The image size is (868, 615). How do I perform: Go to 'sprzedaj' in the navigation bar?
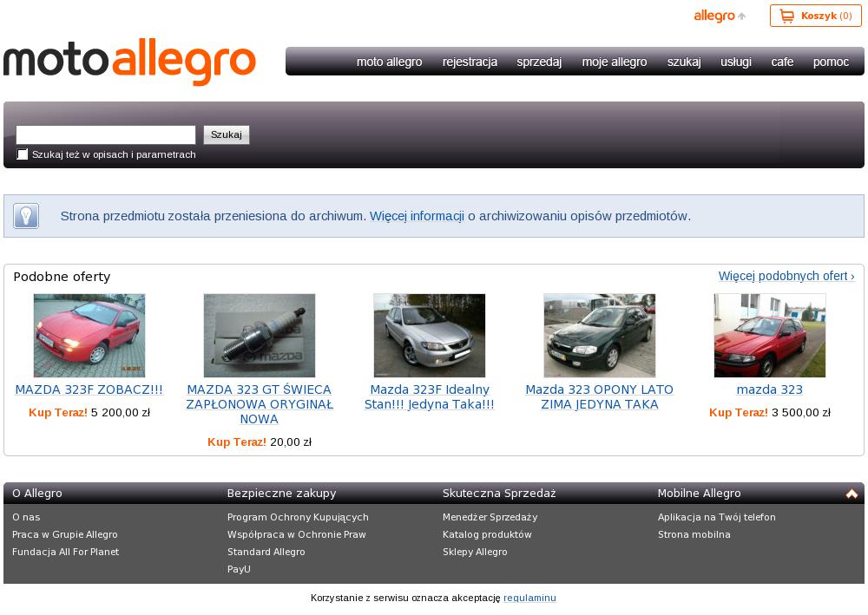pos(539,62)
